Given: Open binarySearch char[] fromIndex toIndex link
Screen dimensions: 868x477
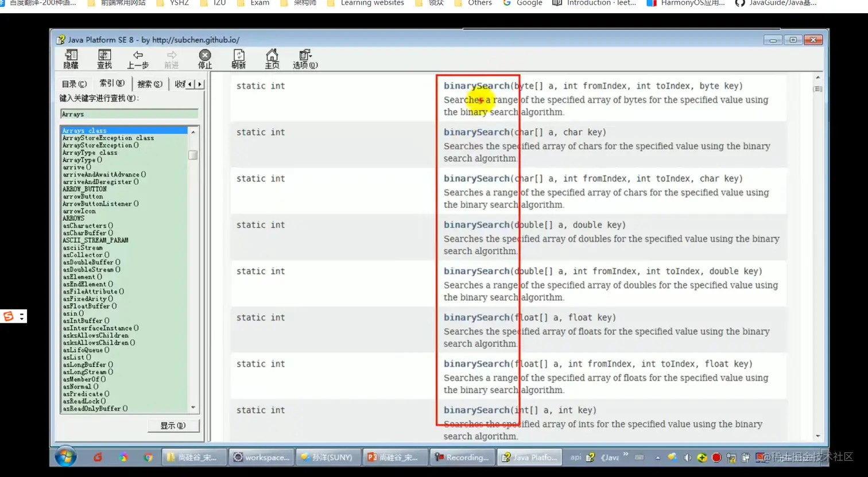Looking at the screenshot, I should pos(476,179).
